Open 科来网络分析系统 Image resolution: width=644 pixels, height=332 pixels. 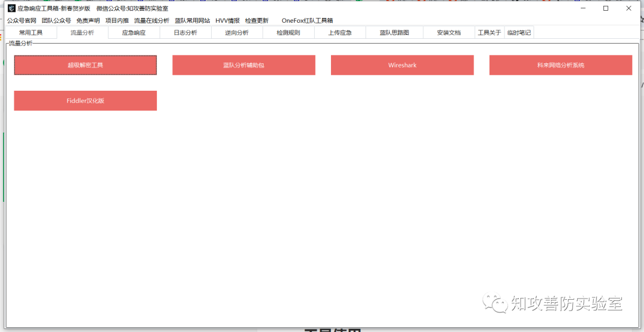coord(561,65)
